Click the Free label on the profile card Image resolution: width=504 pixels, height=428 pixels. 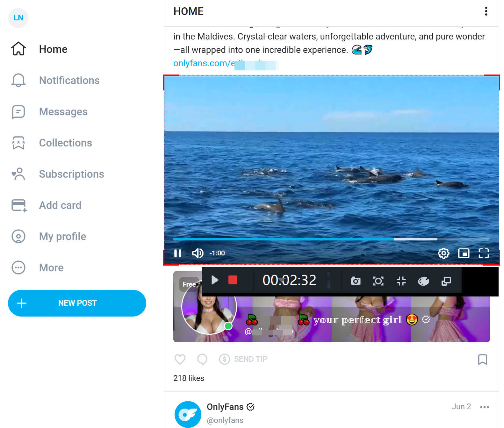189,284
